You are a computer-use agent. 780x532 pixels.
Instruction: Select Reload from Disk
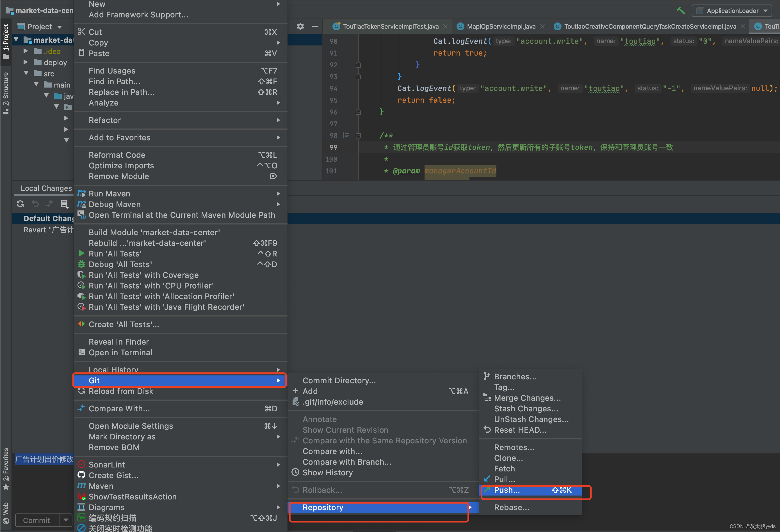click(180, 391)
